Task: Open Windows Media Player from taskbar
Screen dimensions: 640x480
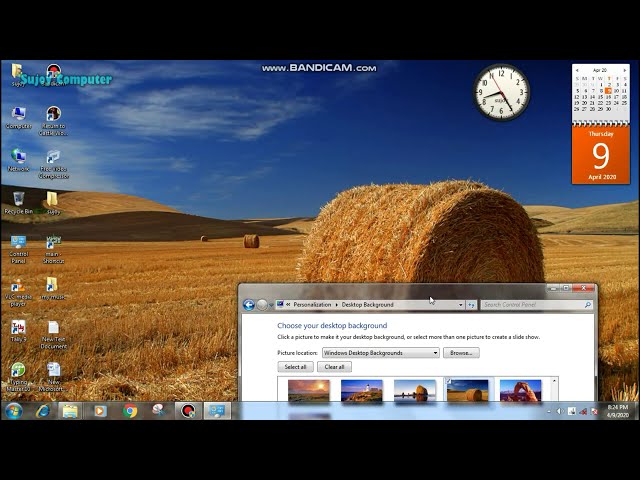Action: click(x=100, y=411)
